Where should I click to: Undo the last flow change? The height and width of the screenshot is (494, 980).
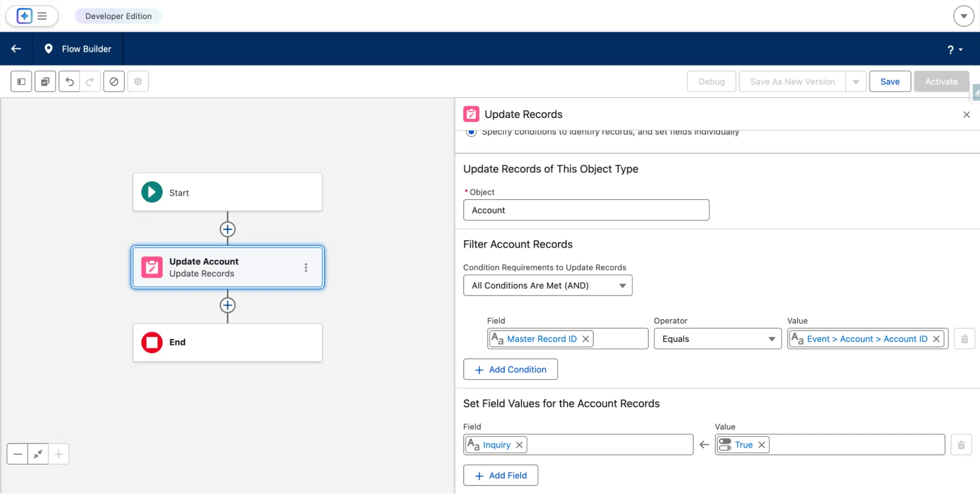click(x=70, y=82)
